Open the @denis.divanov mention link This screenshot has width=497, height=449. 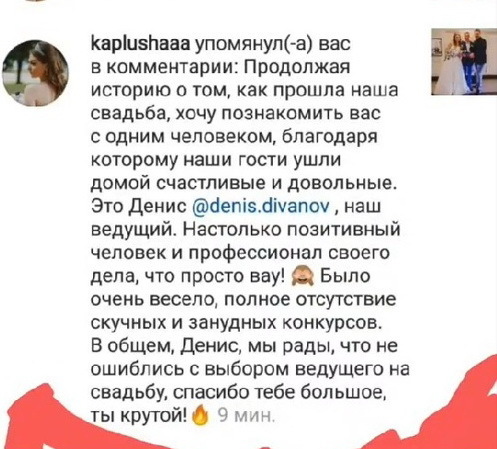pos(262,206)
